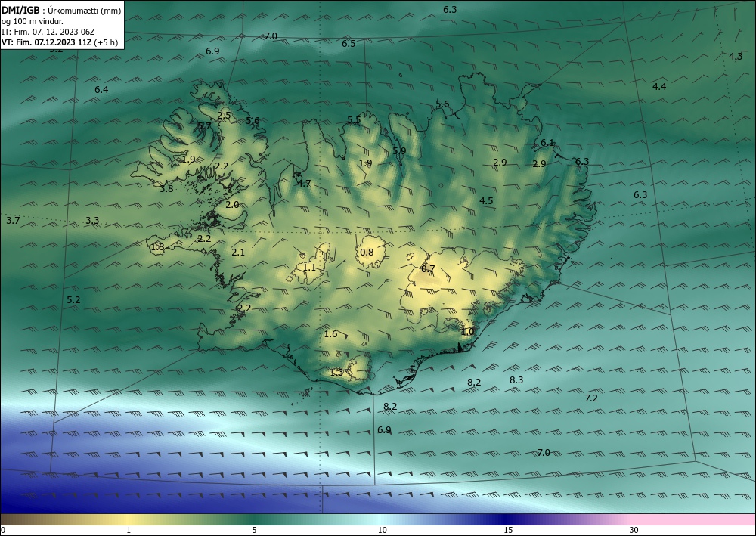Click the map value "2.0"
756x536 pixels.
coord(232,204)
